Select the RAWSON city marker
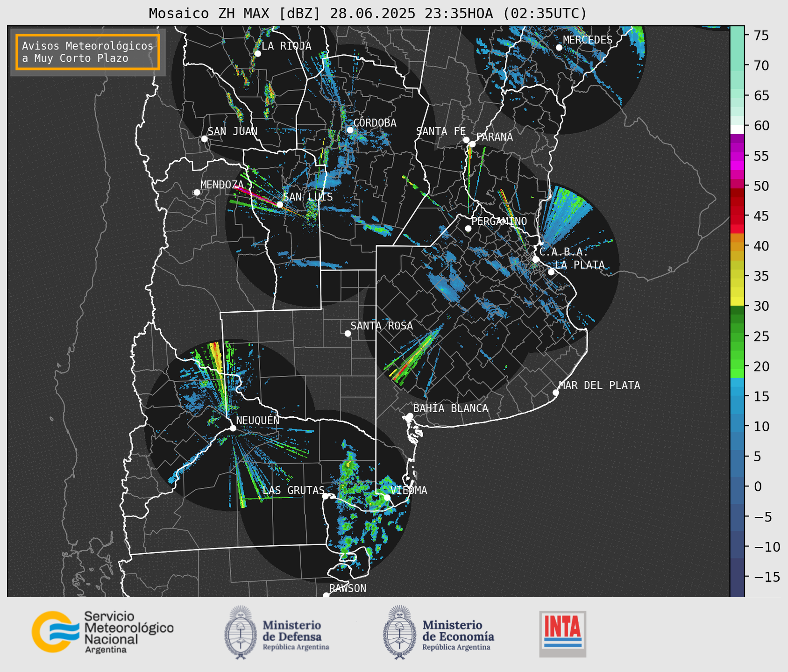The height and width of the screenshot is (672, 788). click(326, 595)
